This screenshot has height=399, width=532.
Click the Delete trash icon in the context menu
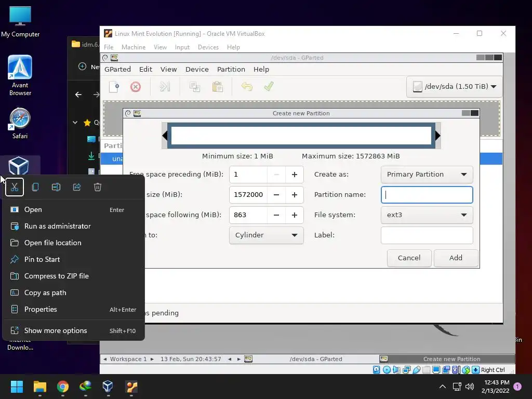tap(98, 187)
